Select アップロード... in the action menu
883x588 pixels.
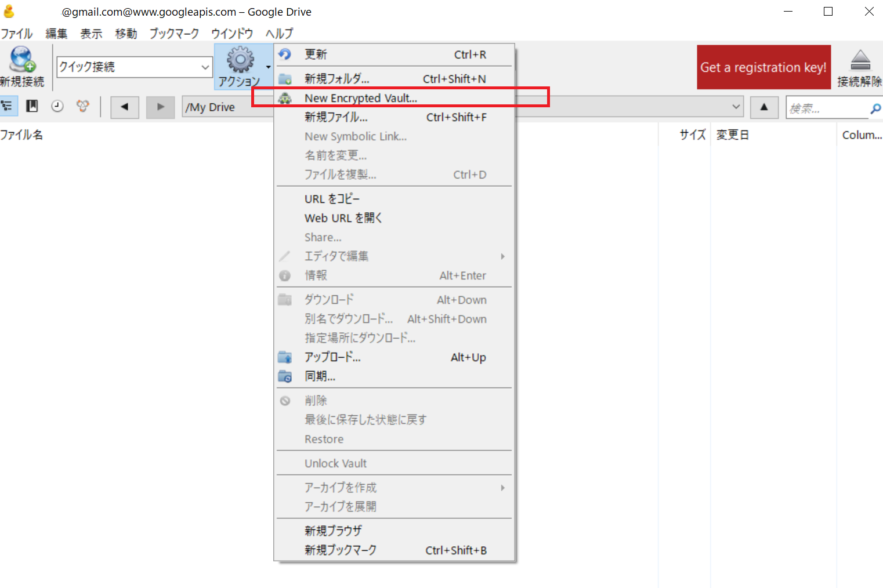coord(332,357)
